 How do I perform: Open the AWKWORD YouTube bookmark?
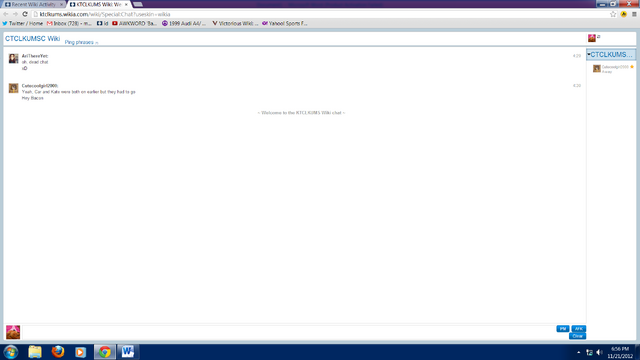134,24
